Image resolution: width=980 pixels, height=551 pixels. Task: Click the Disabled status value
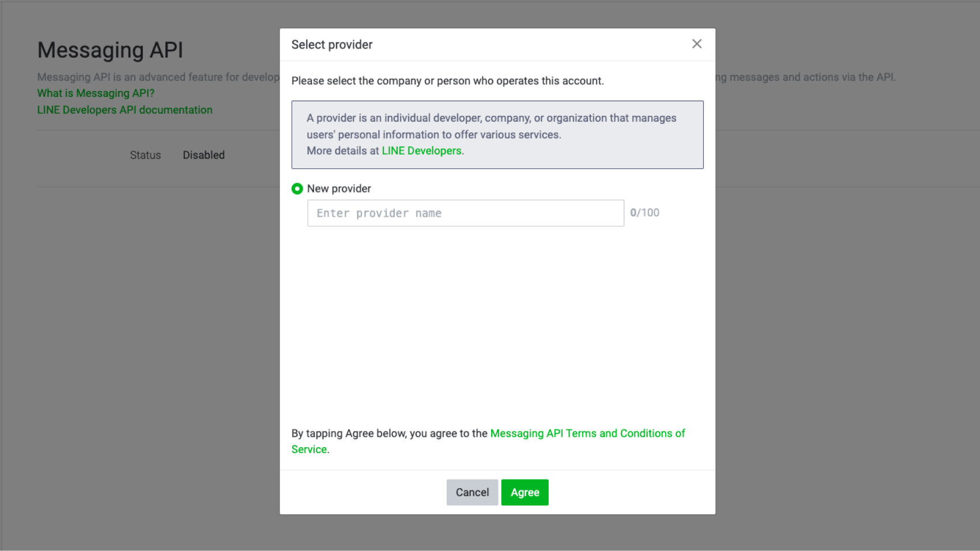[x=203, y=155]
